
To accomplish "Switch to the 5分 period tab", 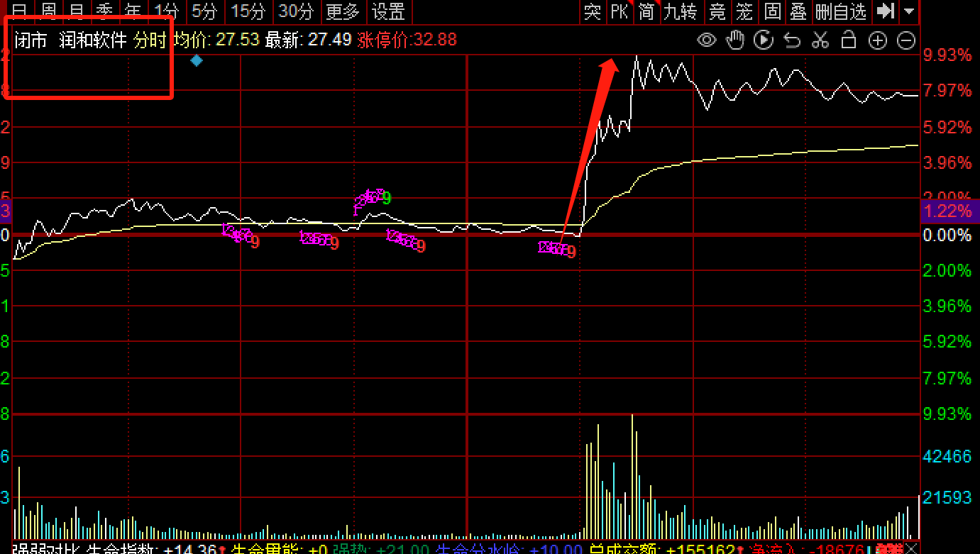I will point(204,11).
